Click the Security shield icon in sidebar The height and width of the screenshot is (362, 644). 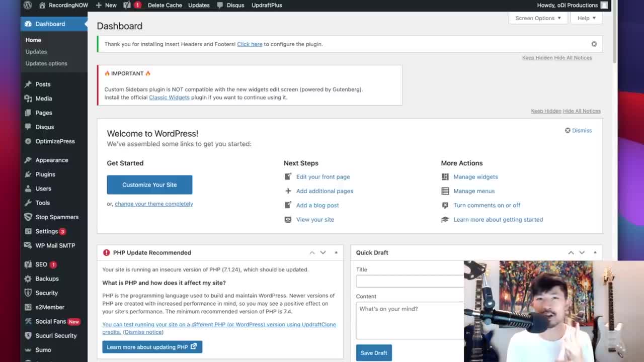pos(28,293)
